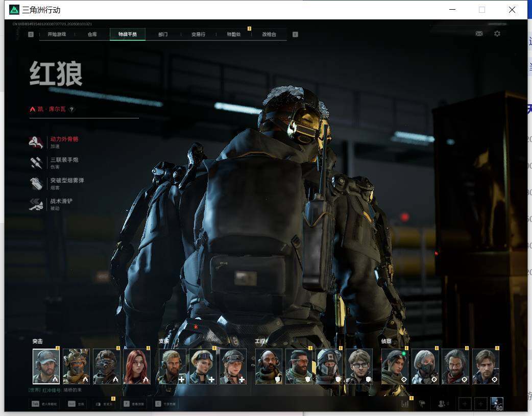This screenshot has height=416, width=532.
Task: Click the 支援 support category label
Action: (164, 341)
